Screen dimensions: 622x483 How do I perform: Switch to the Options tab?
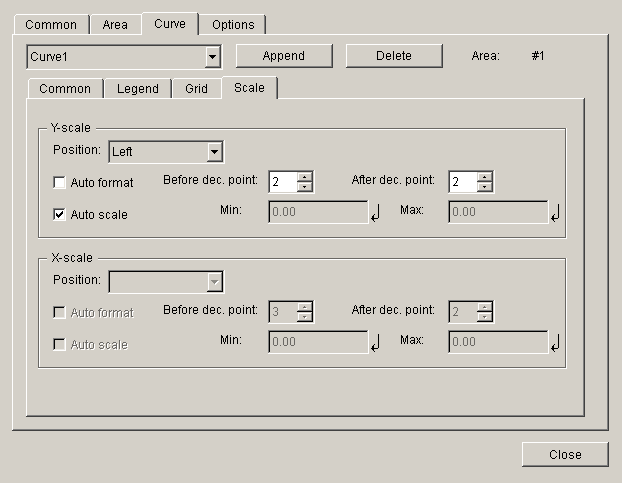(x=233, y=24)
